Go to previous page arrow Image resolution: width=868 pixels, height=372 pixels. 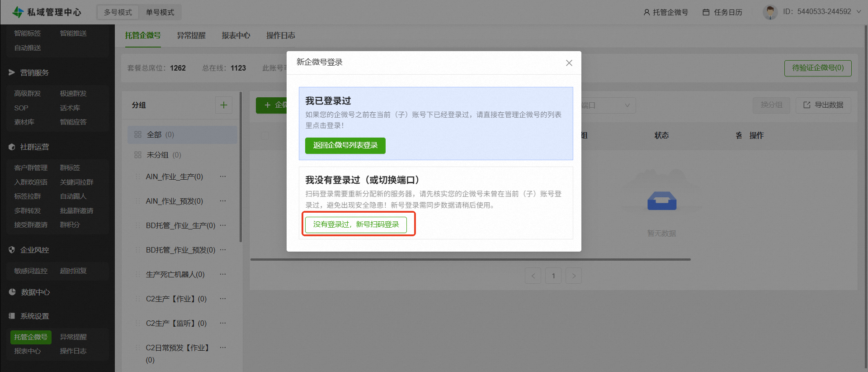click(x=533, y=276)
